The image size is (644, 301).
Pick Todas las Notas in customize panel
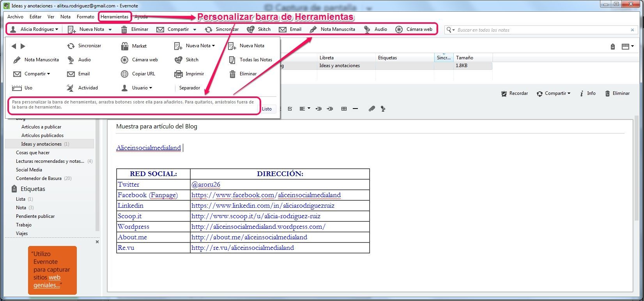tap(250, 60)
